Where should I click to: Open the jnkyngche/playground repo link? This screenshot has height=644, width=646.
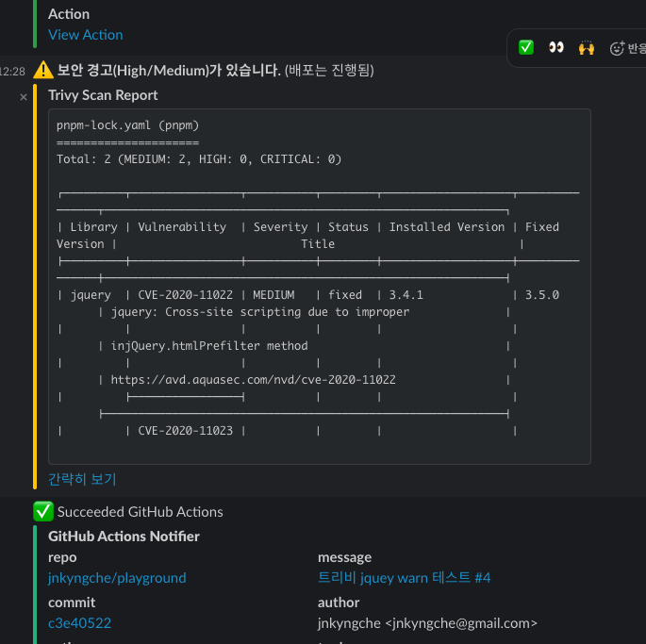coord(117,578)
